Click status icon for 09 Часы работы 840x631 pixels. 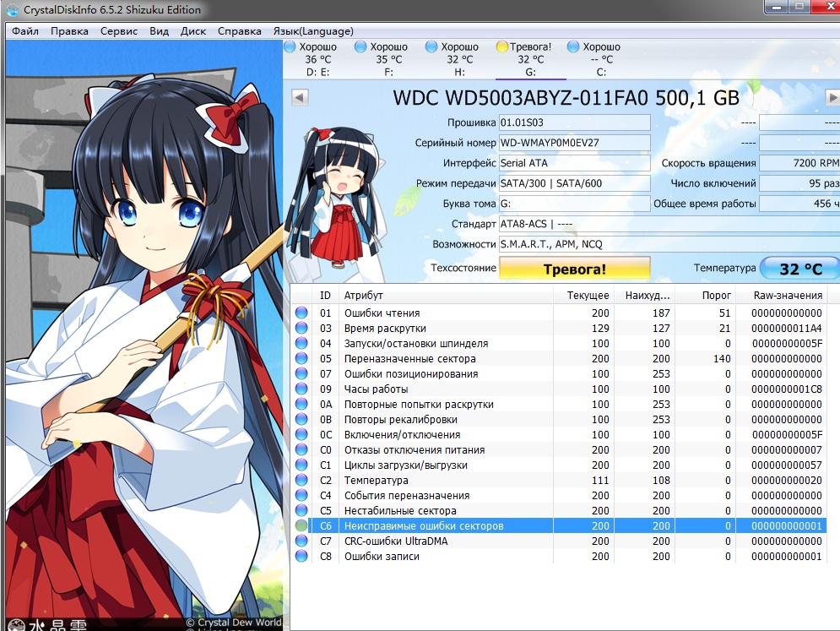(301, 389)
